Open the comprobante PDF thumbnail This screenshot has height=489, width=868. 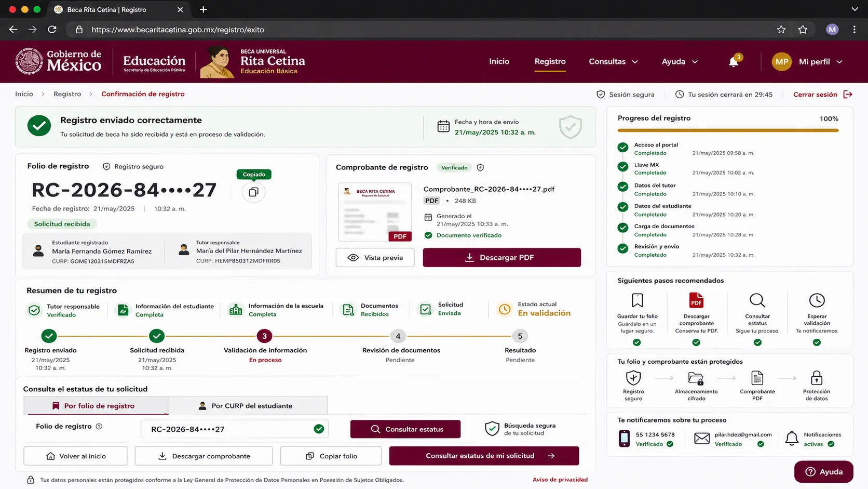tap(375, 212)
